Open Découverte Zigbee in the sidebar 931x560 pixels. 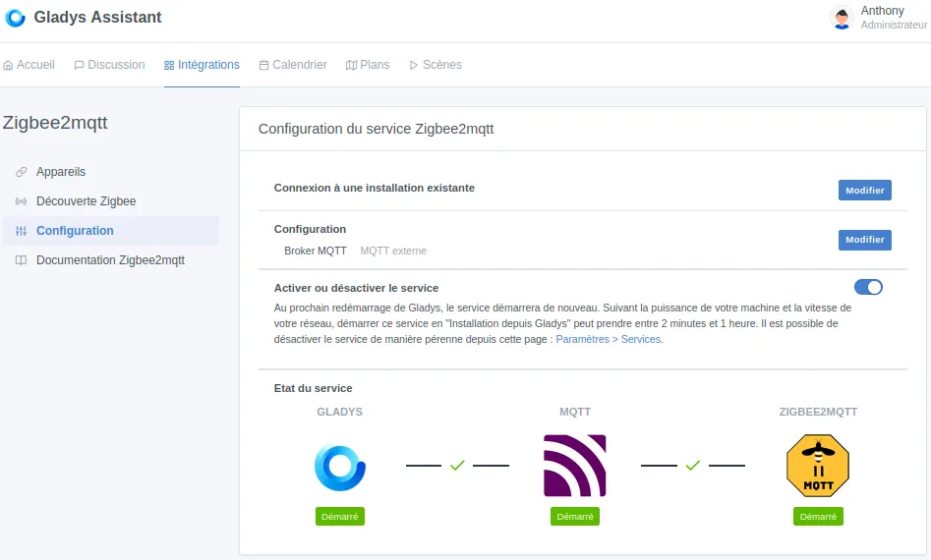(x=111, y=201)
